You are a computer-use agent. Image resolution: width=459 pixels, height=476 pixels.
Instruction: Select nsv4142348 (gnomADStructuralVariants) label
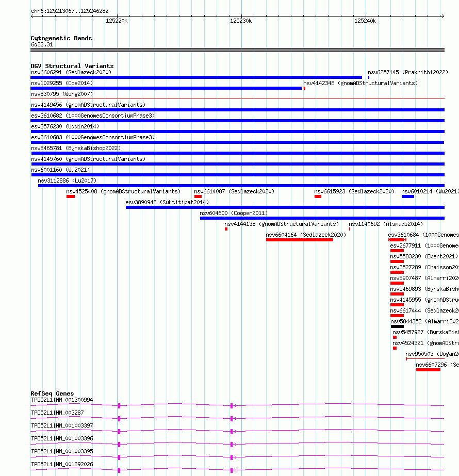(360, 83)
